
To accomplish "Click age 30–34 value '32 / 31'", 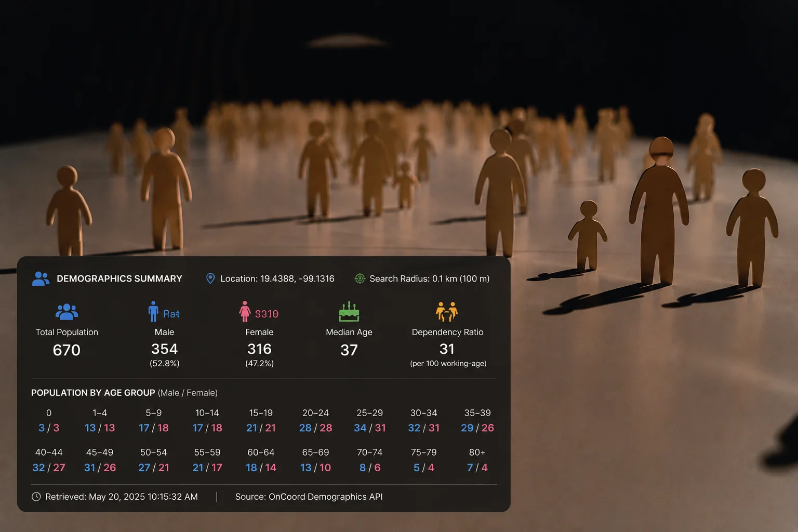I will [424, 428].
